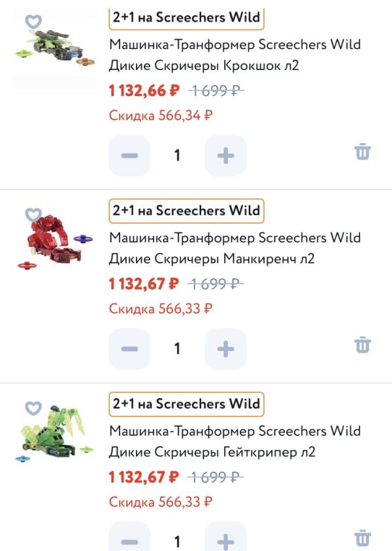Open the Манкиренч product title link

pos(235,248)
